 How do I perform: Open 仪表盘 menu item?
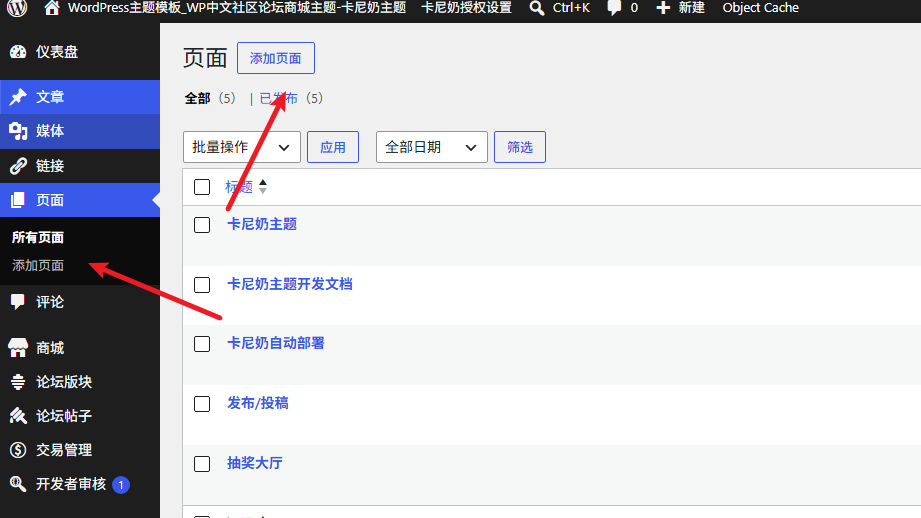click(80, 52)
